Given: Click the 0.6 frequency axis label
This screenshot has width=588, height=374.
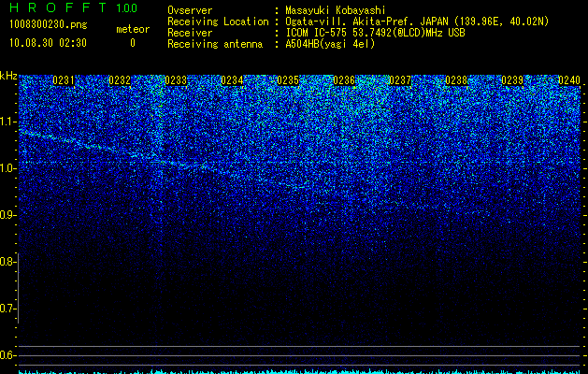Looking at the screenshot, I should [7, 355].
